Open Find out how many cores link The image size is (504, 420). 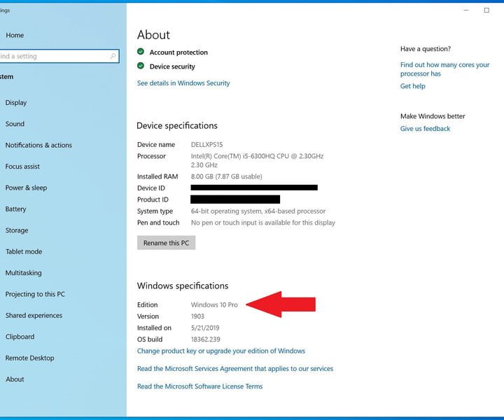click(x=444, y=69)
